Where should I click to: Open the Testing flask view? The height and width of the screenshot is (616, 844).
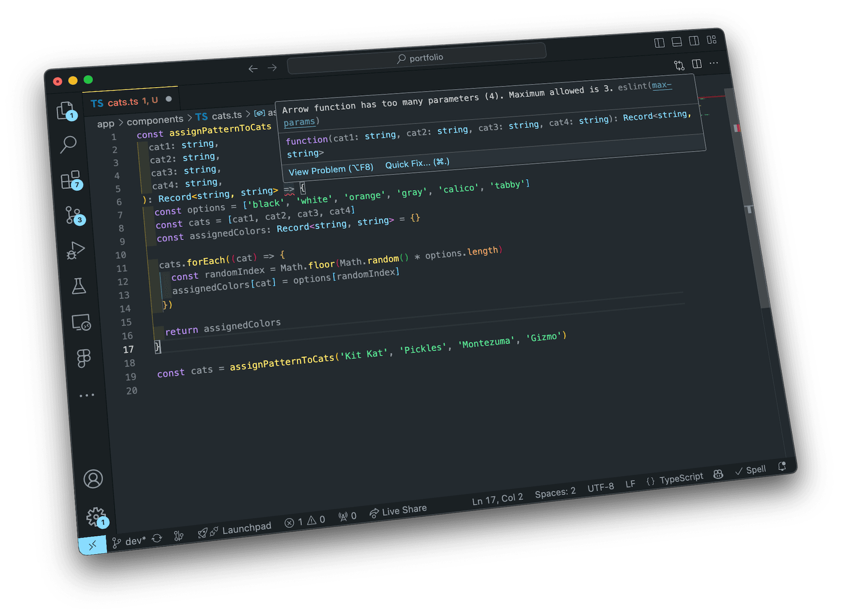(79, 286)
